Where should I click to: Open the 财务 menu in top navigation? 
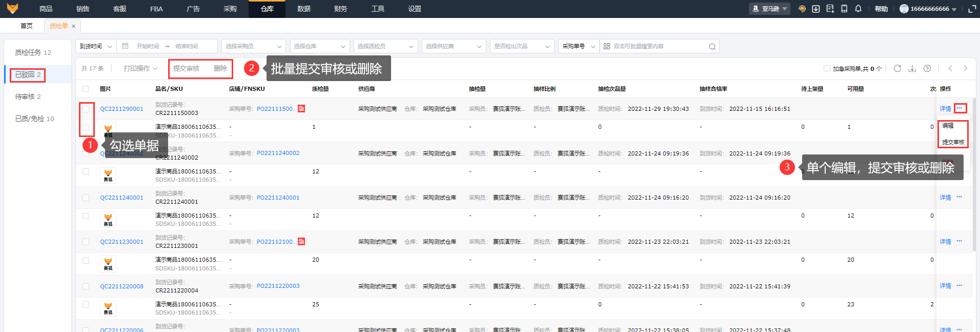340,9
